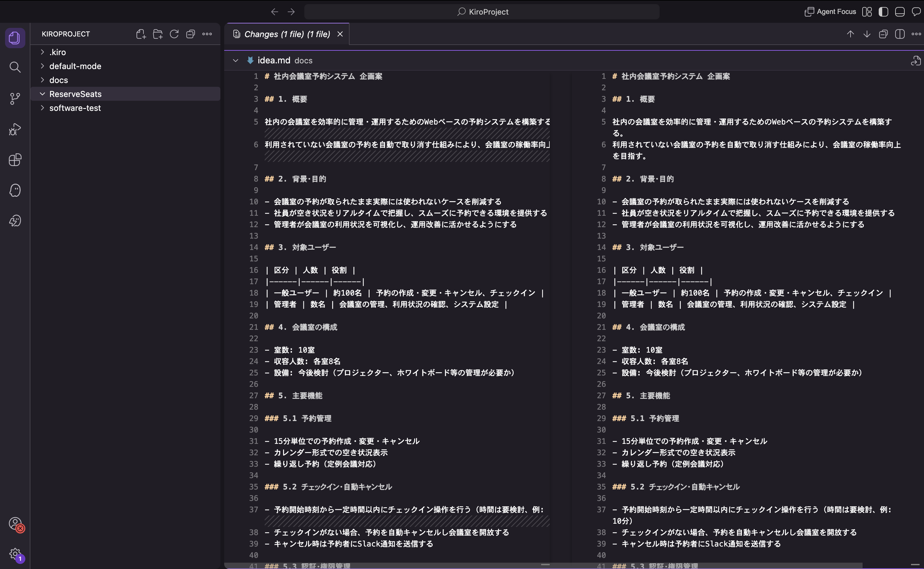Click right pane line '- カレンダー形式での空き状況表示'
Viewport: 924px width, 569px height.
click(x=674, y=452)
